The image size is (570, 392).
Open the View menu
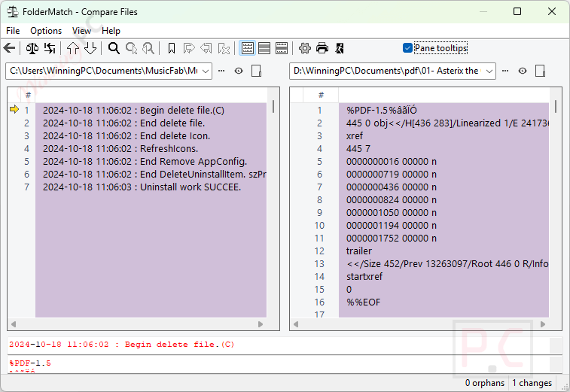coord(81,31)
